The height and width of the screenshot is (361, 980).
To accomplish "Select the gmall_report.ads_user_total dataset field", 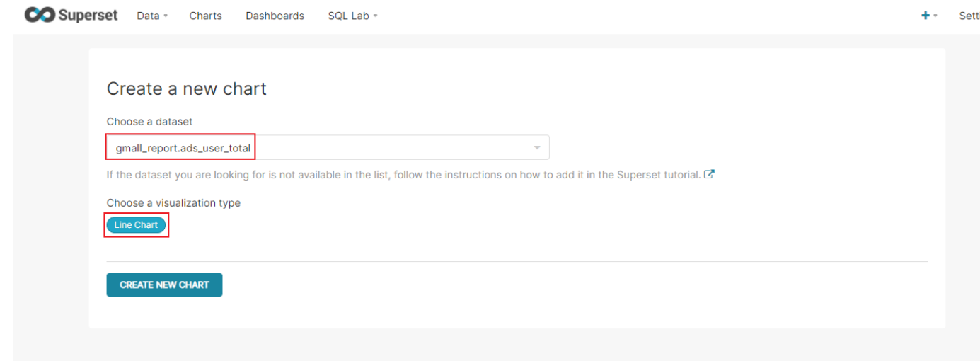I will [x=328, y=148].
